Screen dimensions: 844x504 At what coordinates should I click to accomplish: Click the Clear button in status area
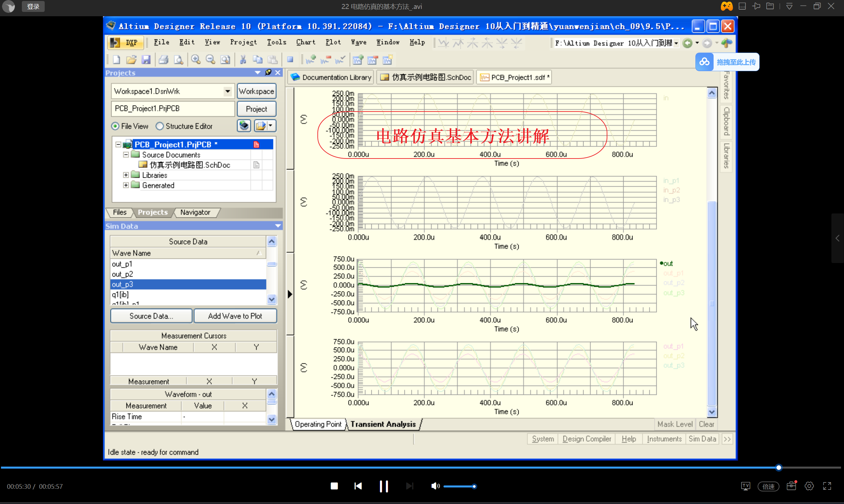pos(706,424)
